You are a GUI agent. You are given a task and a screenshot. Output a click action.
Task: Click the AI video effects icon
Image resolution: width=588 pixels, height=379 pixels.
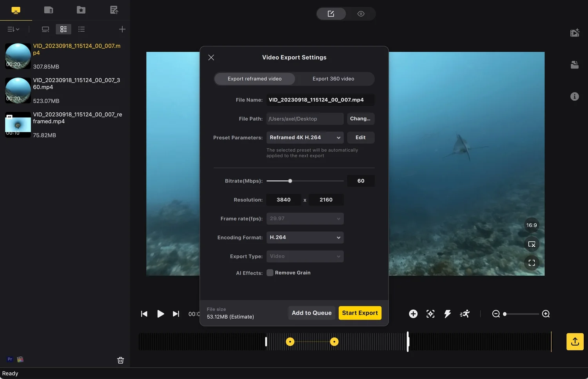point(575,33)
